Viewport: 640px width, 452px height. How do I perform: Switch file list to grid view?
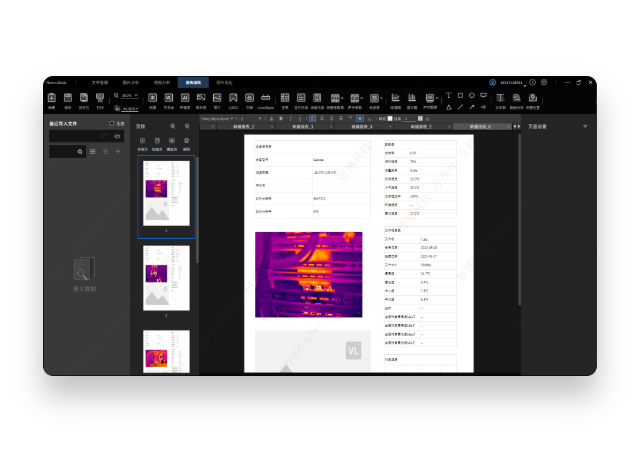(x=93, y=151)
